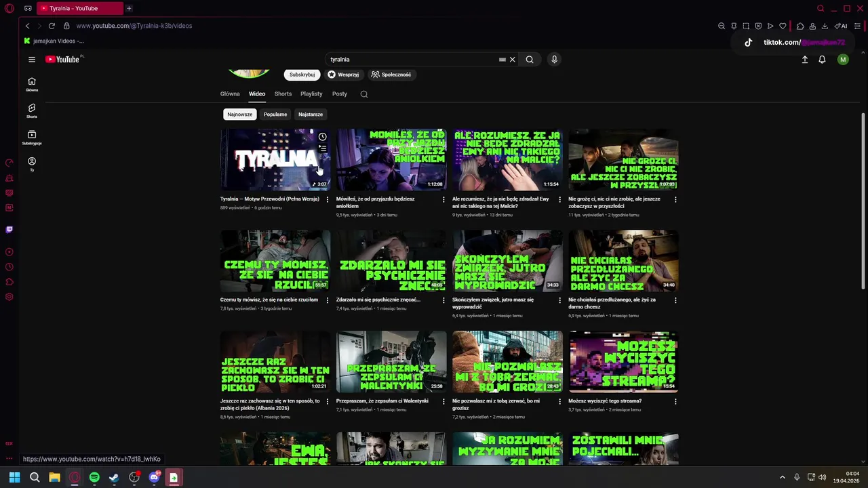Image resolution: width=868 pixels, height=488 pixels.
Task: Click zoom-out magnifier in address bar
Action: click(722, 26)
